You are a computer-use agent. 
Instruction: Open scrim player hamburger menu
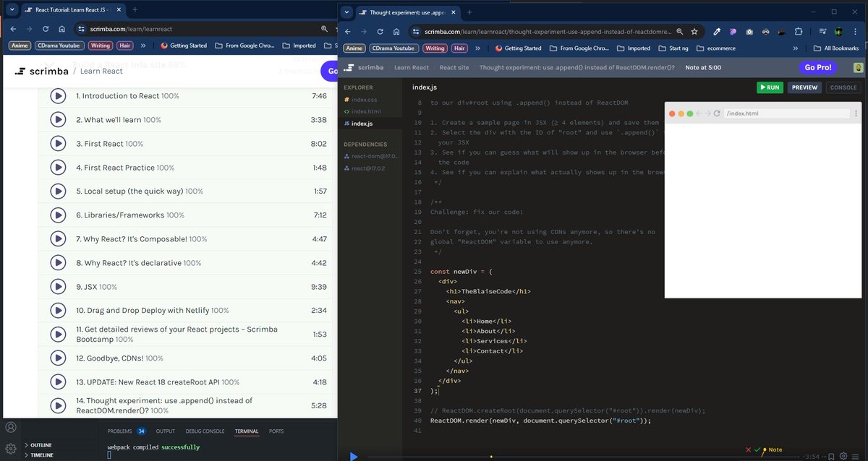856,456
